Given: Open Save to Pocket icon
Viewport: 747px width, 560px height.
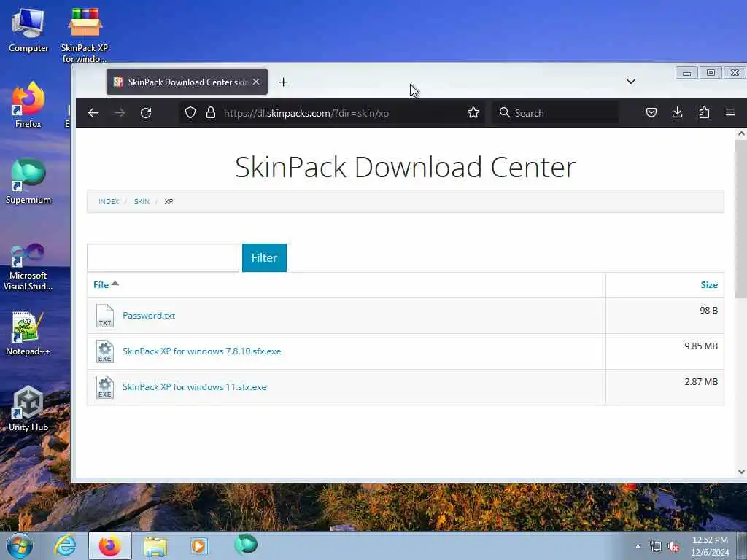Looking at the screenshot, I should coord(651,112).
